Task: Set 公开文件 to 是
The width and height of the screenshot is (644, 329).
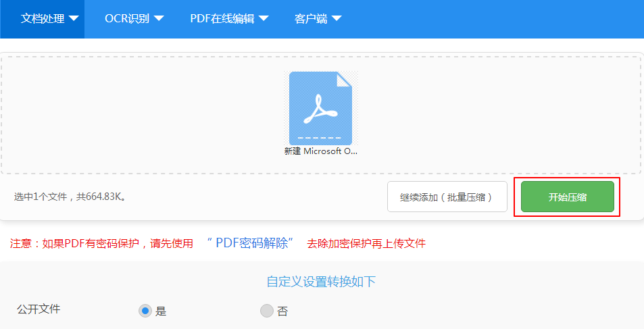Action: coord(145,311)
